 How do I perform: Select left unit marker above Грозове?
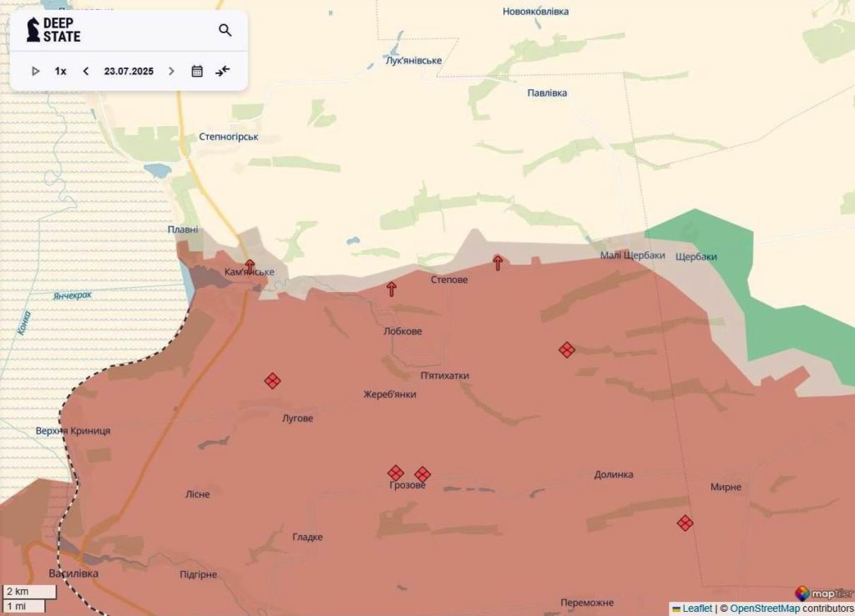(396, 472)
